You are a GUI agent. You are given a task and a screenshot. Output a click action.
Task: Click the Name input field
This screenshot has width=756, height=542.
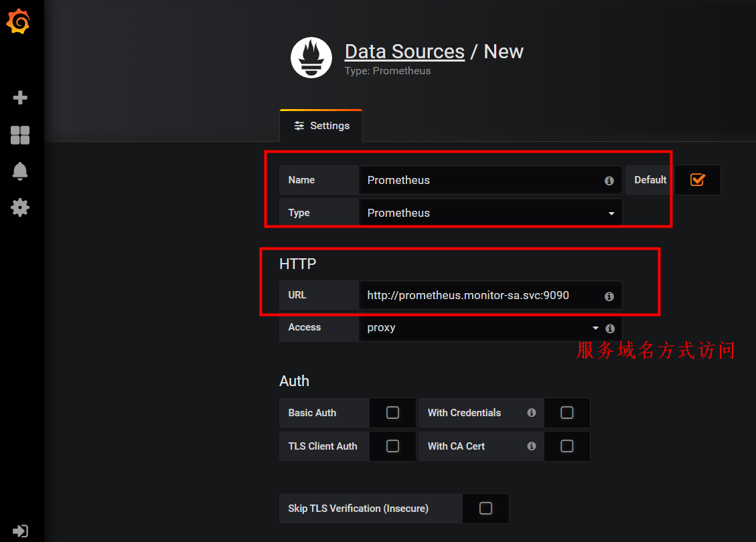tap(490, 180)
